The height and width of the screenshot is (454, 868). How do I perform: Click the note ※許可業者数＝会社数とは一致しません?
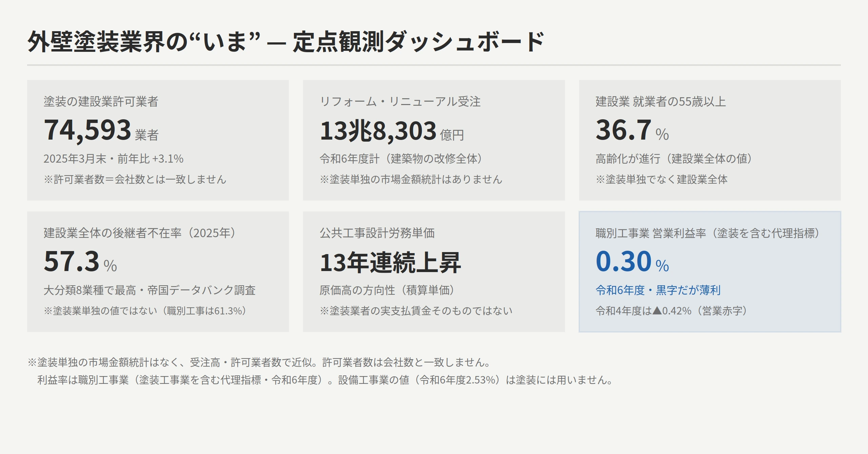pyautogui.click(x=135, y=179)
